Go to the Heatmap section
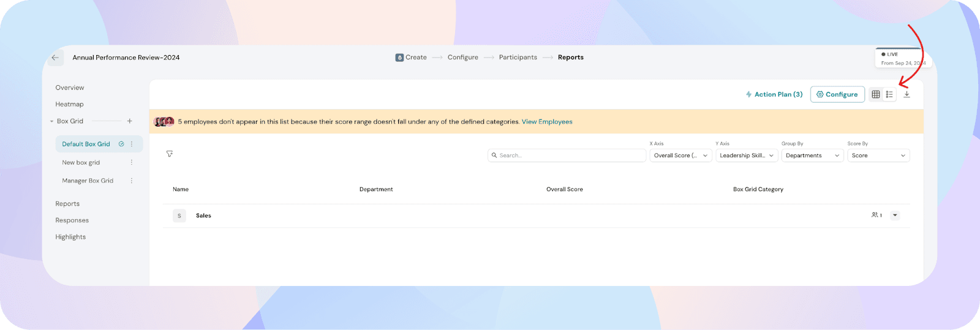 (x=69, y=104)
